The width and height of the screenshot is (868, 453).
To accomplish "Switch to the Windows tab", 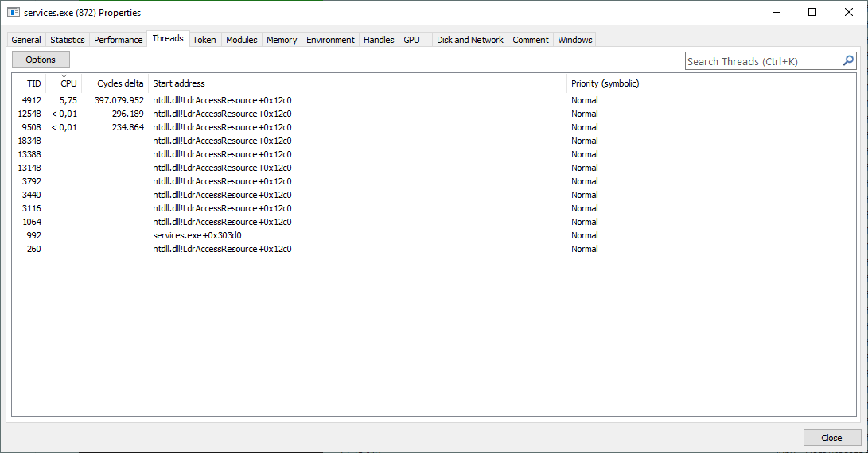I will coord(575,40).
